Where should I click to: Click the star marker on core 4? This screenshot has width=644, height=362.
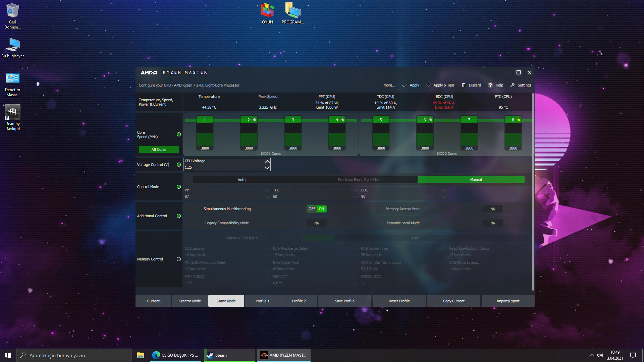click(342, 120)
